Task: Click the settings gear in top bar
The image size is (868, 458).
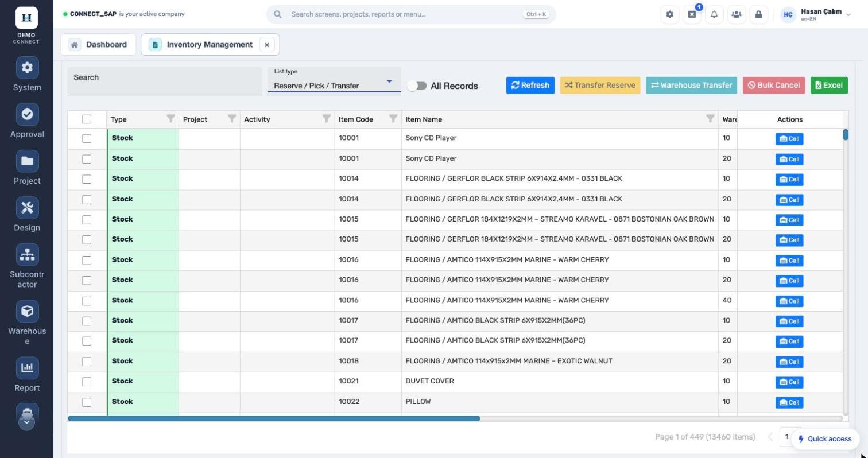Action: click(x=669, y=14)
